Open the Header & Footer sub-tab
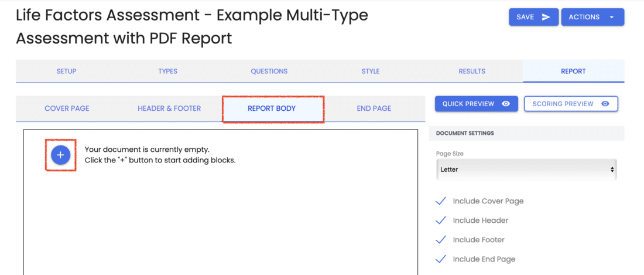644x275 pixels. [x=169, y=108]
